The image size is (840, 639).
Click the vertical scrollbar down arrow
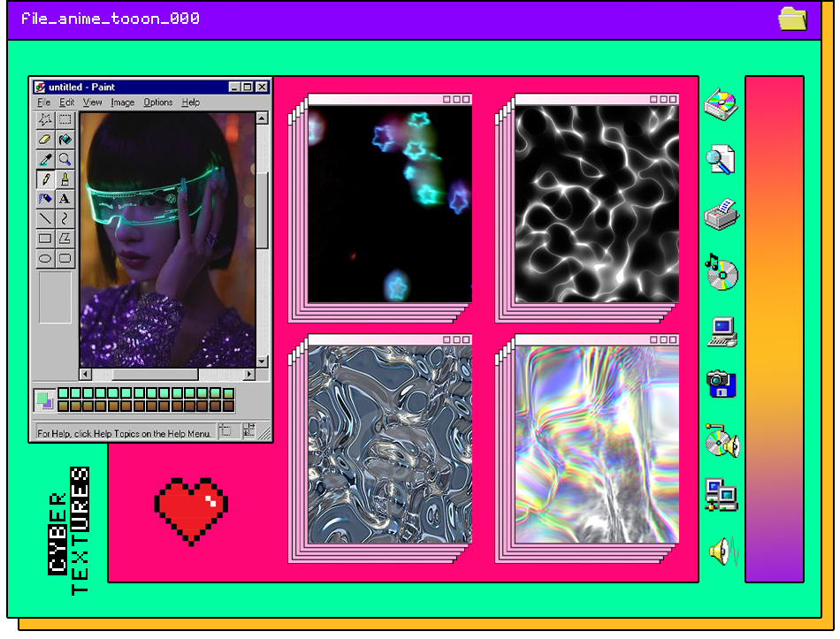point(262,361)
